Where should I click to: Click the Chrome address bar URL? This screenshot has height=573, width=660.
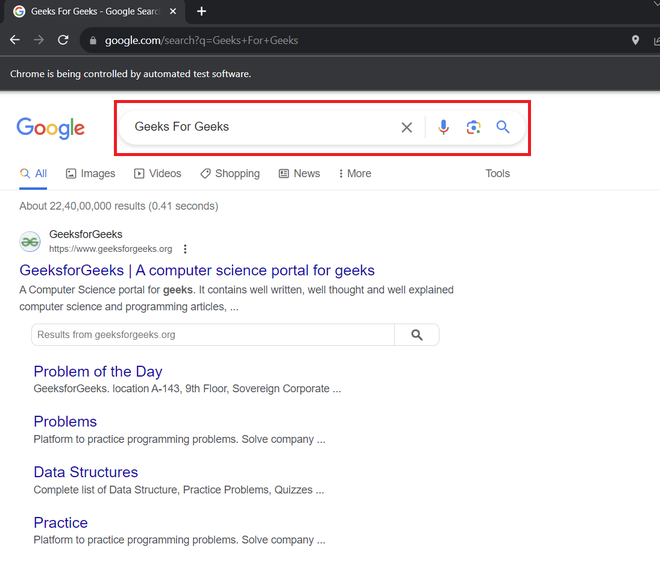click(x=201, y=40)
